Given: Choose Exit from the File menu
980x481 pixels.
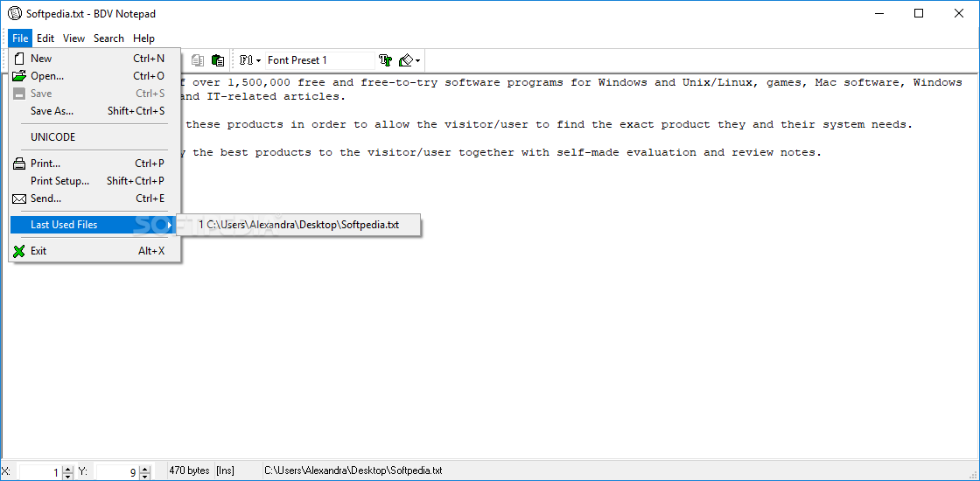Looking at the screenshot, I should click(x=95, y=251).
